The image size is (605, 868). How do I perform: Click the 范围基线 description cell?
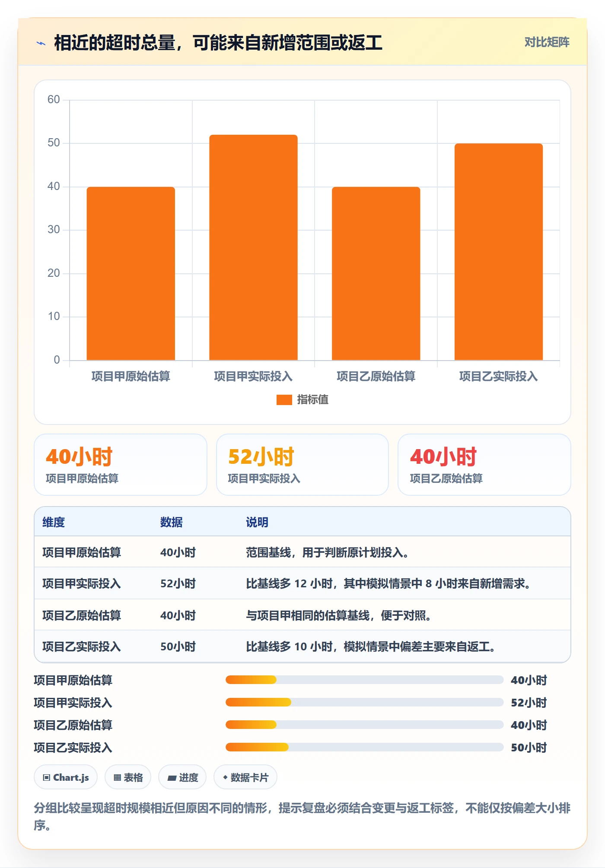(x=328, y=552)
